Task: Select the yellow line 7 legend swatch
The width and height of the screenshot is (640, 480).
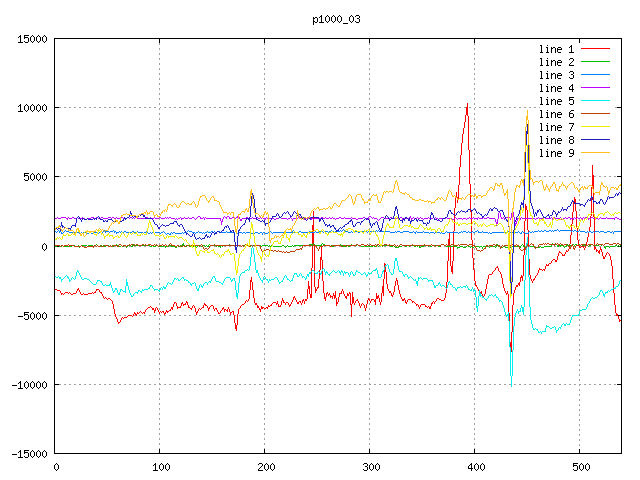Action: tap(596, 127)
